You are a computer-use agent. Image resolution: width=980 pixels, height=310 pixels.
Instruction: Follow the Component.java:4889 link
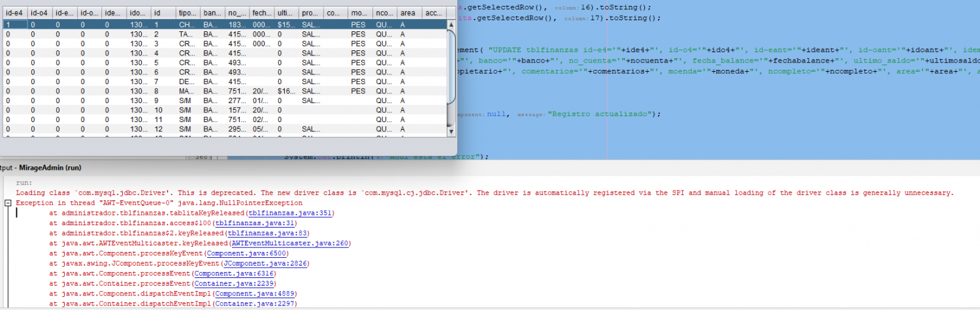pos(255,294)
